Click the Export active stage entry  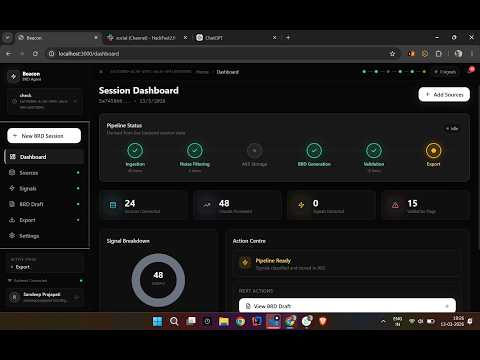22,267
